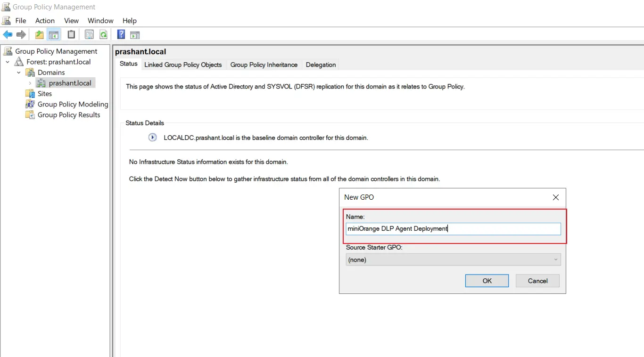Switch to the Linked Group Policy Objects tab
Image resolution: width=644 pixels, height=357 pixels.
tap(183, 65)
